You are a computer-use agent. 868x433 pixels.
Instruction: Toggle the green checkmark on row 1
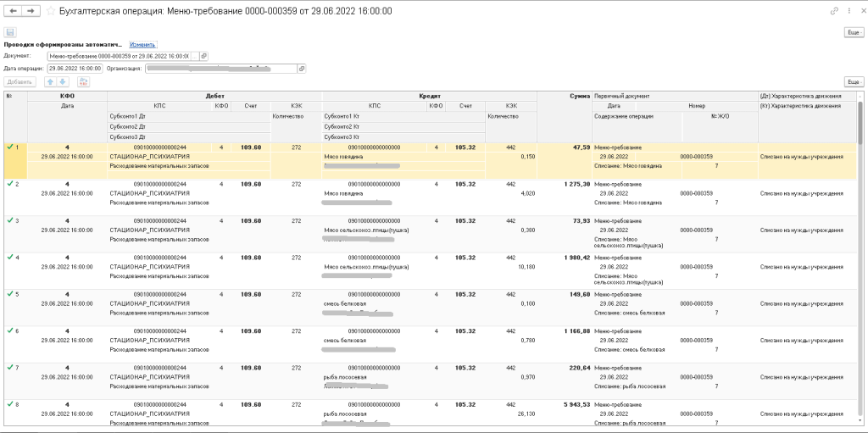click(x=9, y=147)
